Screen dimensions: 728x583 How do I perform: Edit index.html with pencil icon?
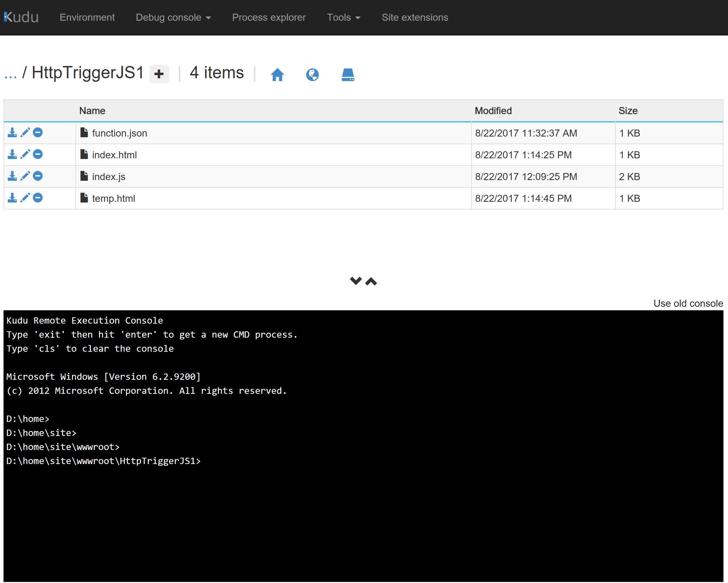pyautogui.click(x=25, y=154)
